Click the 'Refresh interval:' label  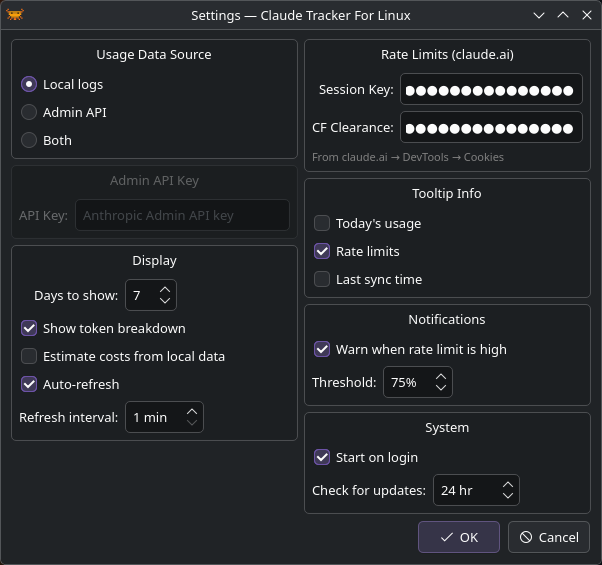(69, 417)
